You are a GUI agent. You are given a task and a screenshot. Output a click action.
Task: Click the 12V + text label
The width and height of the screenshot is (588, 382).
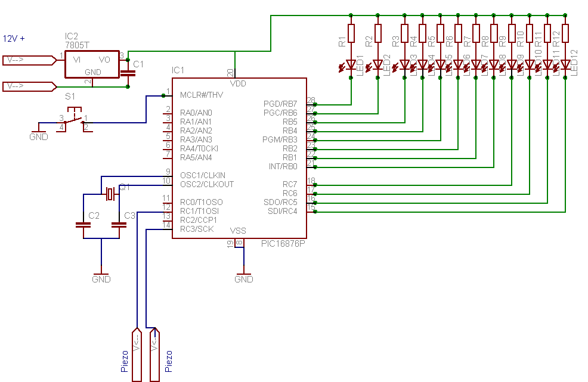click(x=14, y=38)
